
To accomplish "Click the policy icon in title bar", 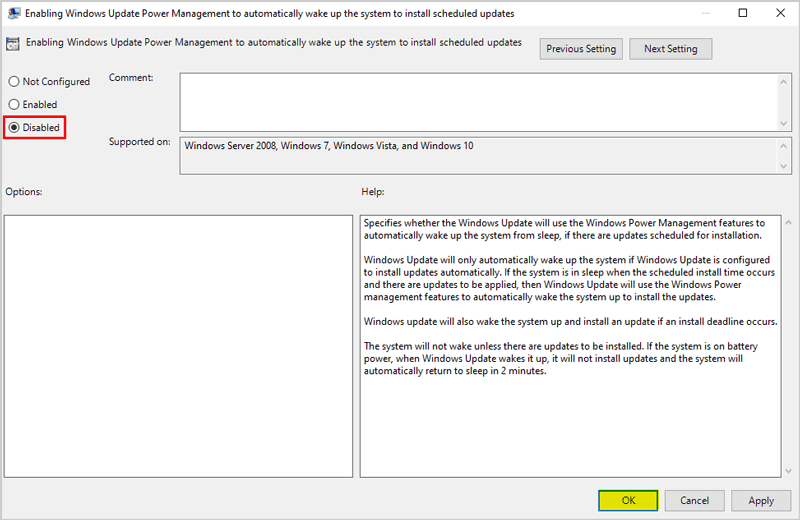I will 14,14.
